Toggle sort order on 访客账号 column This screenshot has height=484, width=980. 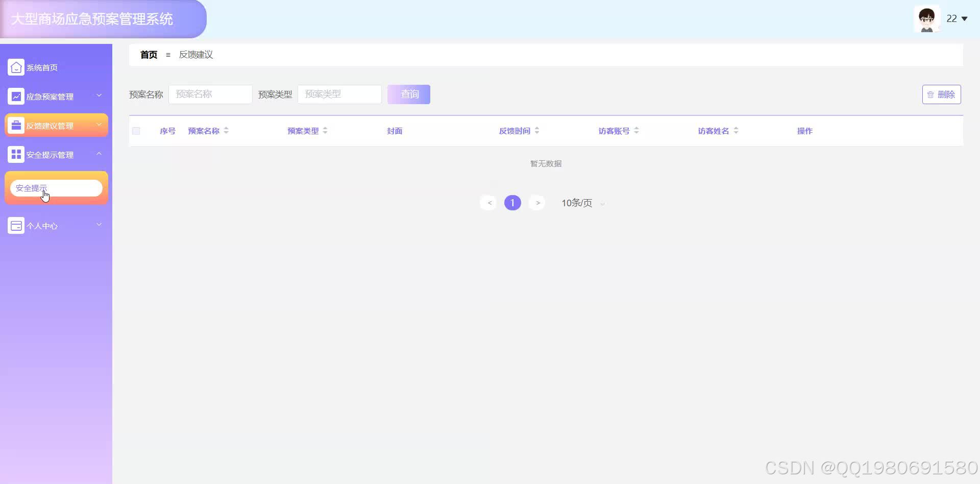point(636,130)
